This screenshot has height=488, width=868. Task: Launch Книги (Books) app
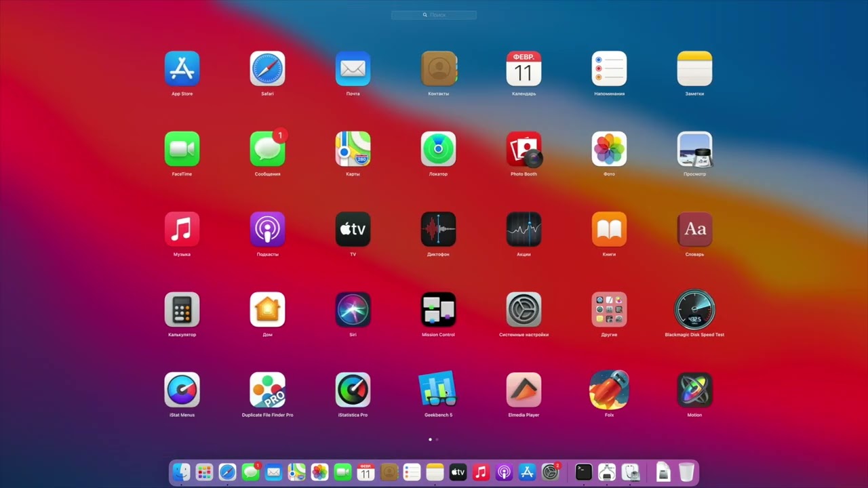(x=609, y=229)
